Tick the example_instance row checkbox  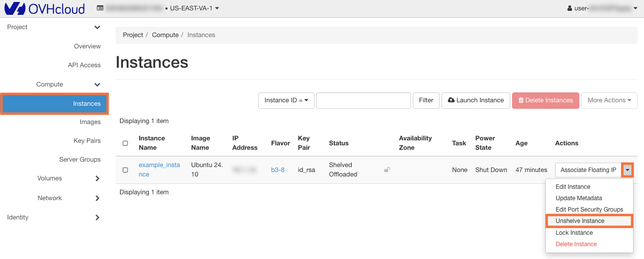125,170
